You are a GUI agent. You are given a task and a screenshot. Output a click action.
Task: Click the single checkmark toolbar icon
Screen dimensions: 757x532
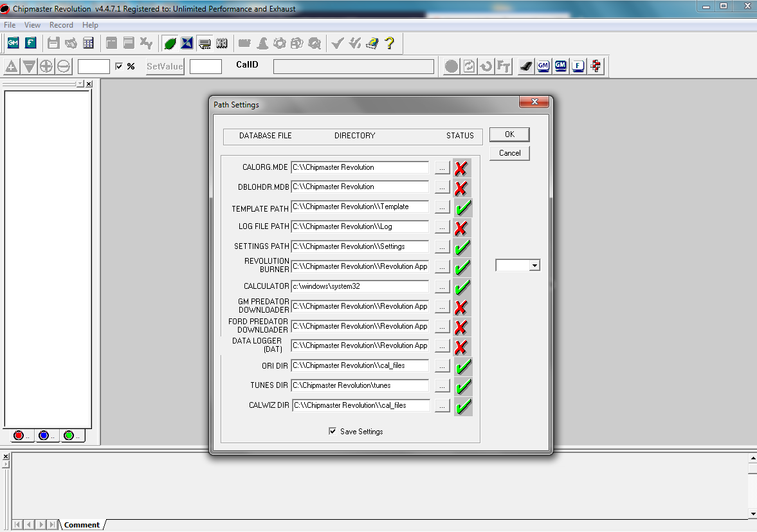pos(338,43)
